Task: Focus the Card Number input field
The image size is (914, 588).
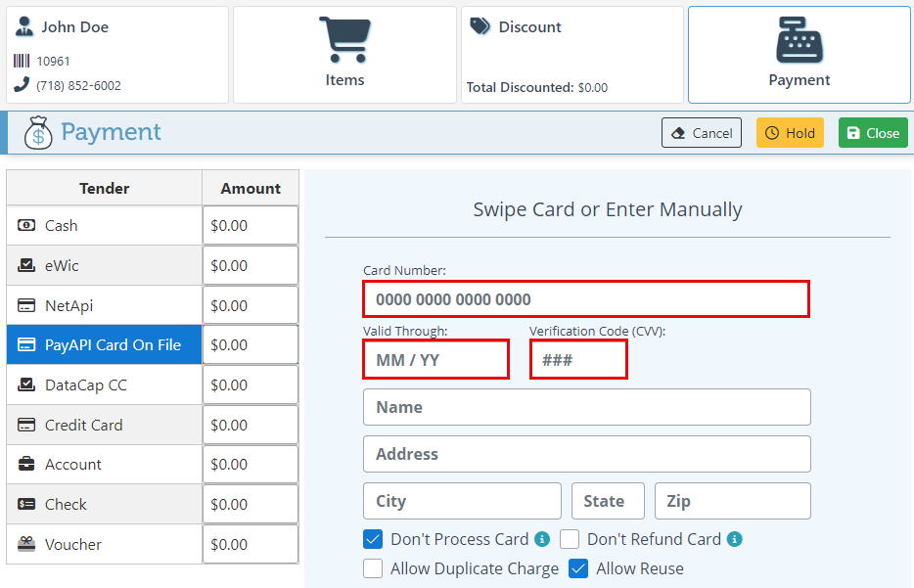Action: 585,299
